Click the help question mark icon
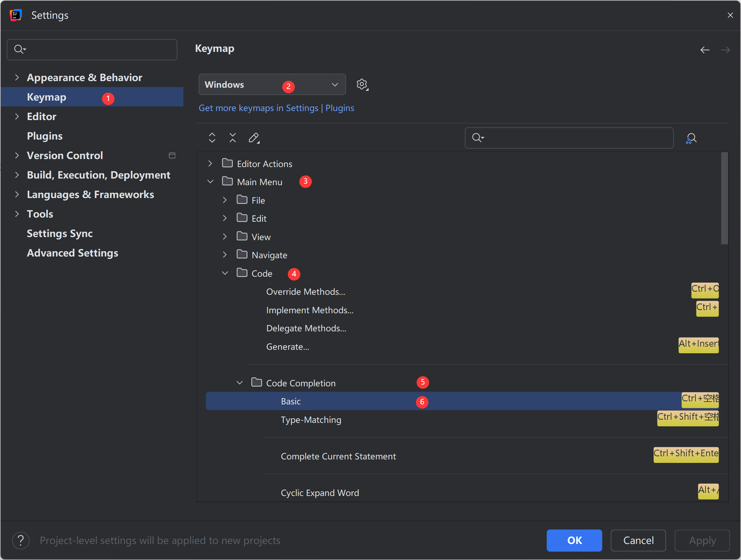This screenshot has width=741, height=560. click(21, 540)
